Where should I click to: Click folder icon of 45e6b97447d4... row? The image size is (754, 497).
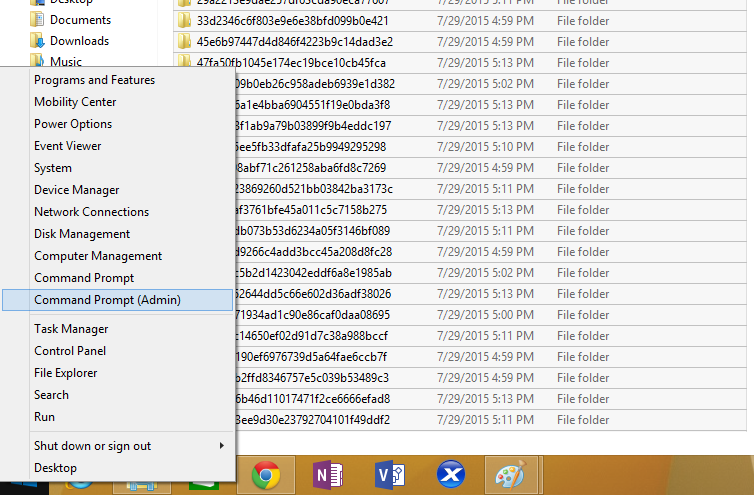click(x=184, y=42)
